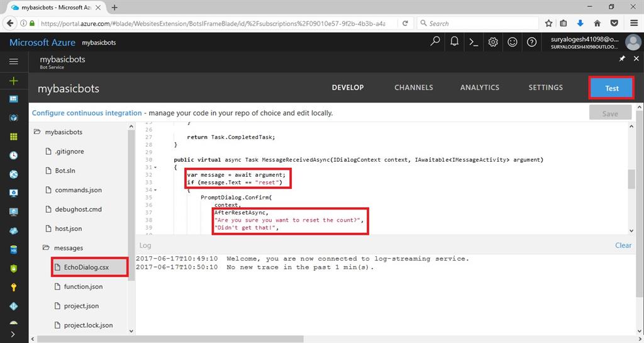Viewport: 644px width, 343px height.
Task: Switch to the SETTINGS tab
Action: coord(546,87)
